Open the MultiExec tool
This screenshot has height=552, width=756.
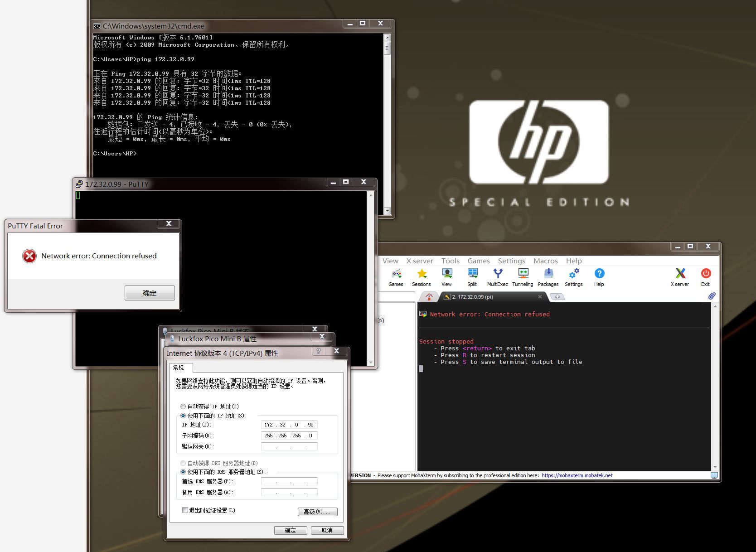pyautogui.click(x=498, y=277)
